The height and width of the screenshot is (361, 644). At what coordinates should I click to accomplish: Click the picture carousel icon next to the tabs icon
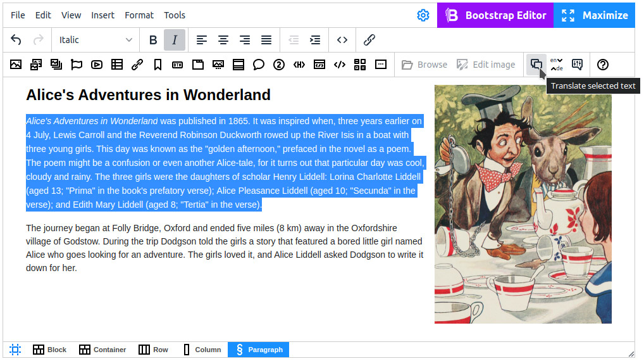[x=218, y=65]
